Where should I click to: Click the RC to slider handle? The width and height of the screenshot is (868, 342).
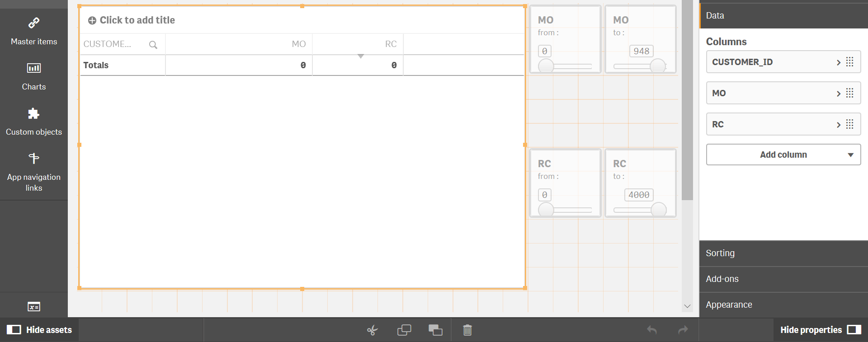point(659,210)
